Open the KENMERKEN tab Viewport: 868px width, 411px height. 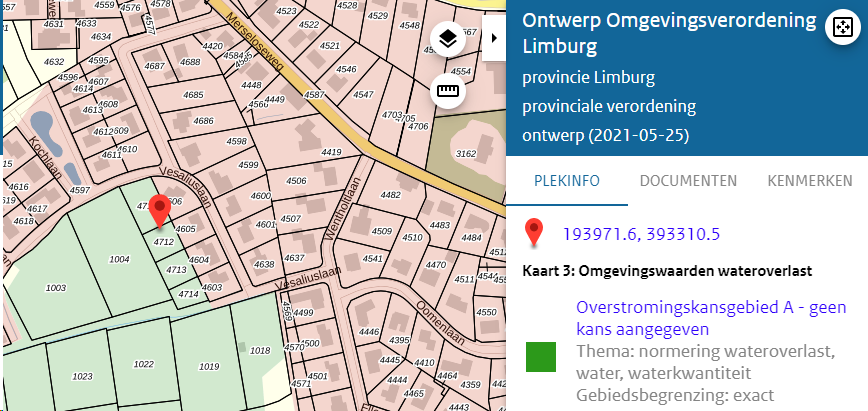click(810, 181)
